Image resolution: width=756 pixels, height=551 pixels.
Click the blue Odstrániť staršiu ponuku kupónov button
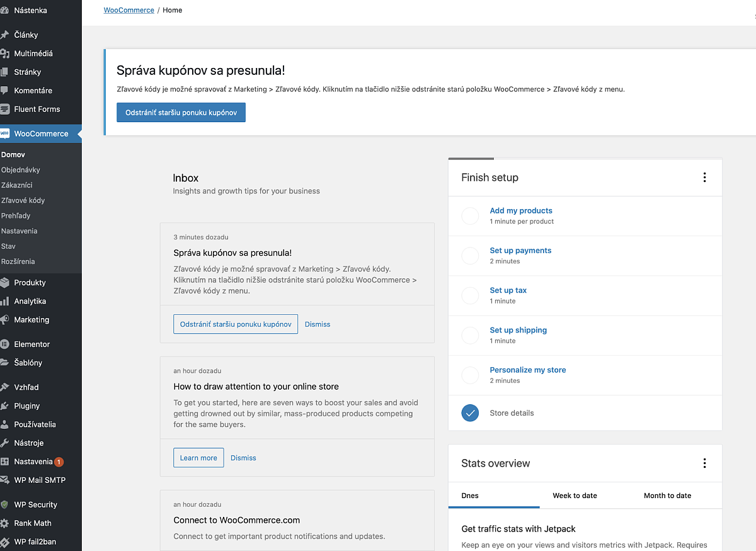coord(181,113)
